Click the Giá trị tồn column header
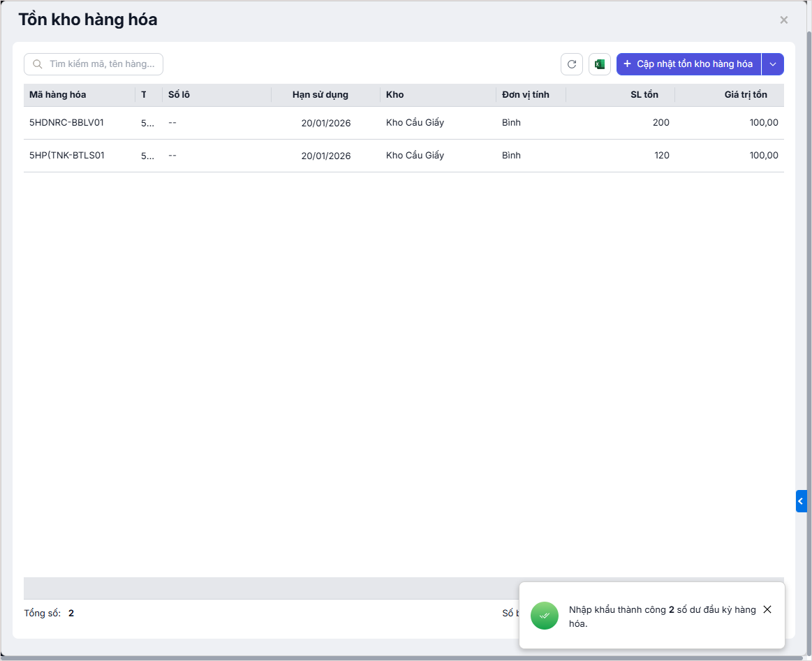The width and height of the screenshot is (812, 661). 746,95
